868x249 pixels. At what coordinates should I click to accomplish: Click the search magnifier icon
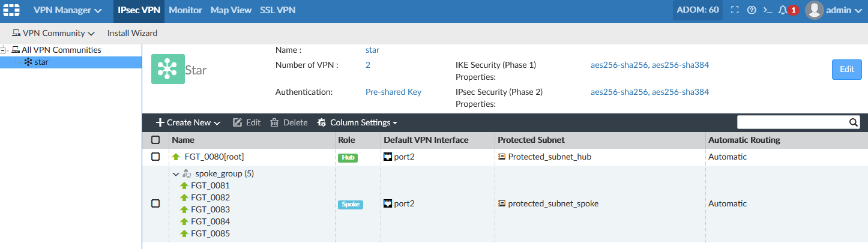click(853, 122)
